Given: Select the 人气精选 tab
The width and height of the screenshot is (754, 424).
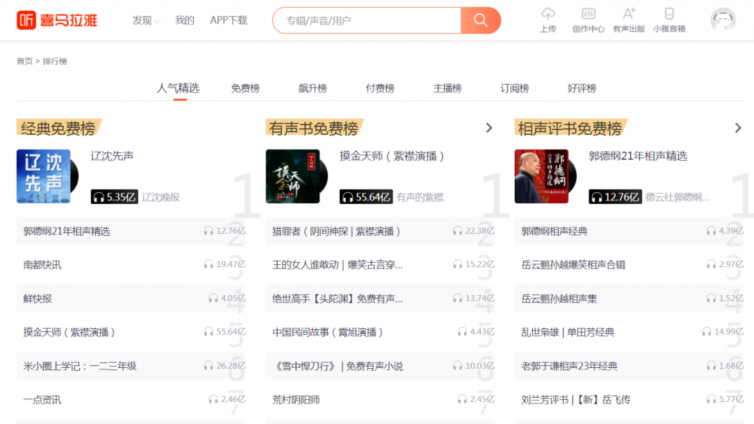Looking at the screenshot, I should point(178,88).
